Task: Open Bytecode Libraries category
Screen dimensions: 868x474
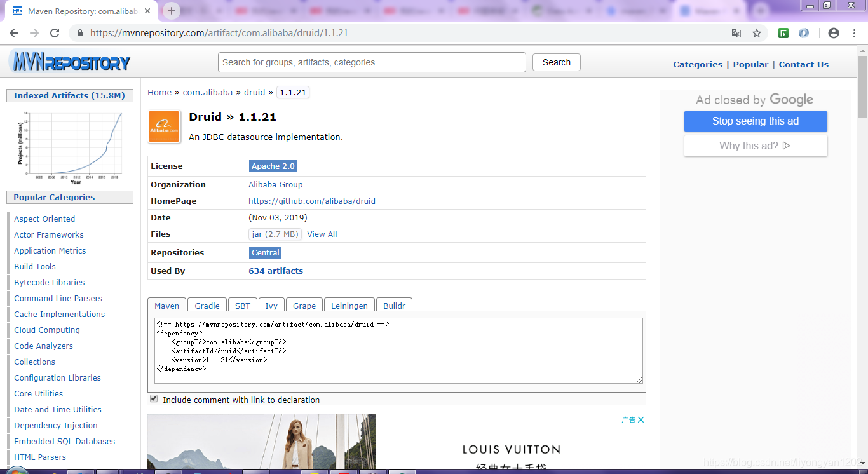Action: pyautogui.click(x=50, y=282)
